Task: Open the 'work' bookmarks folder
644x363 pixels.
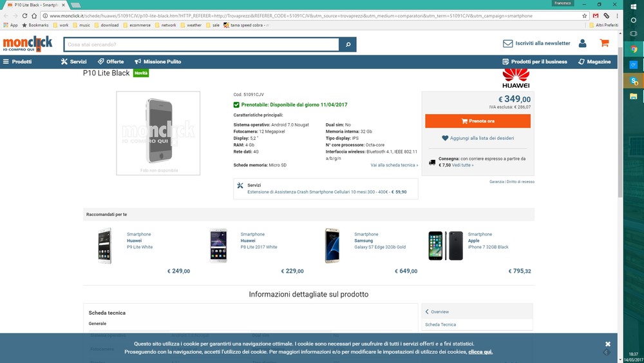Action: (60, 25)
